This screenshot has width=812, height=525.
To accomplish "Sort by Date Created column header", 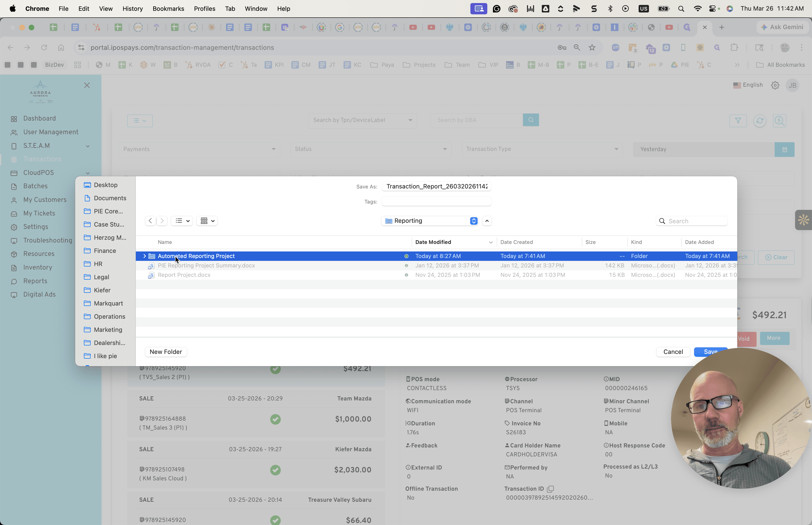I will [x=517, y=242].
